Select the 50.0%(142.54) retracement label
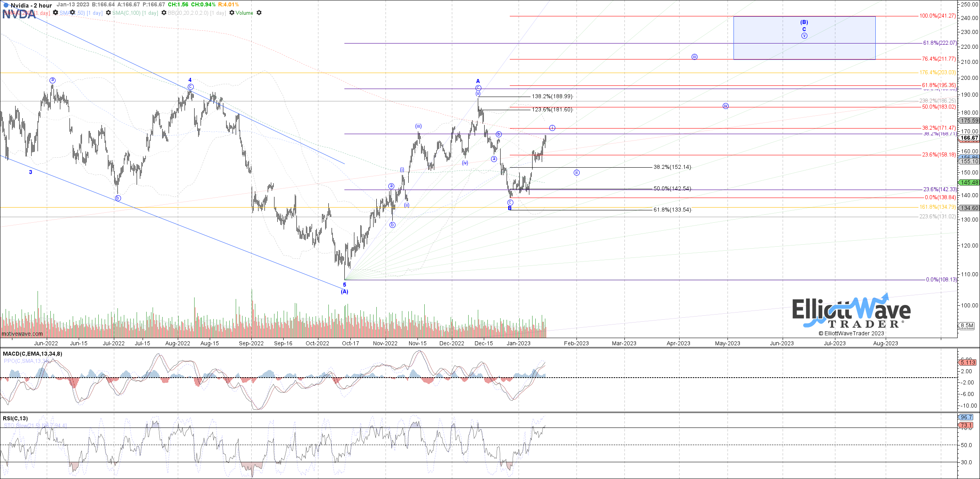 point(672,189)
